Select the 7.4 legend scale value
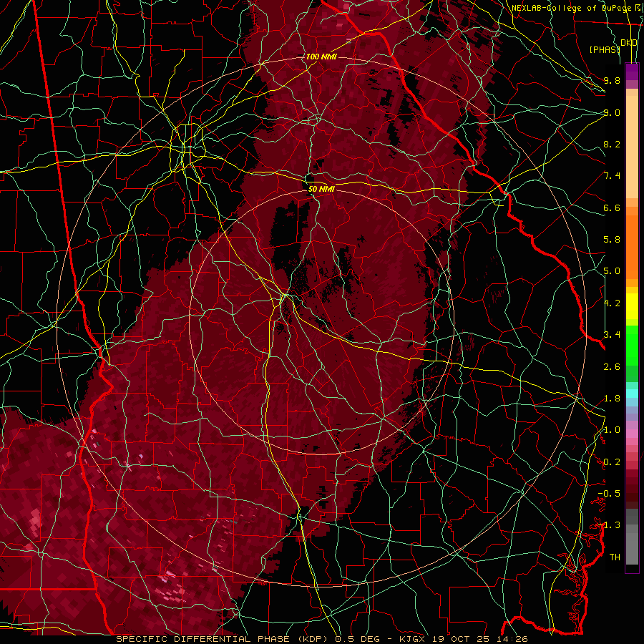 point(612,176)
